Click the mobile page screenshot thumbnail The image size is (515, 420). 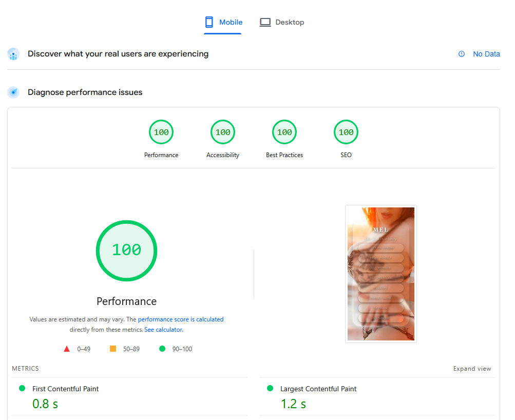click(380, 274)
